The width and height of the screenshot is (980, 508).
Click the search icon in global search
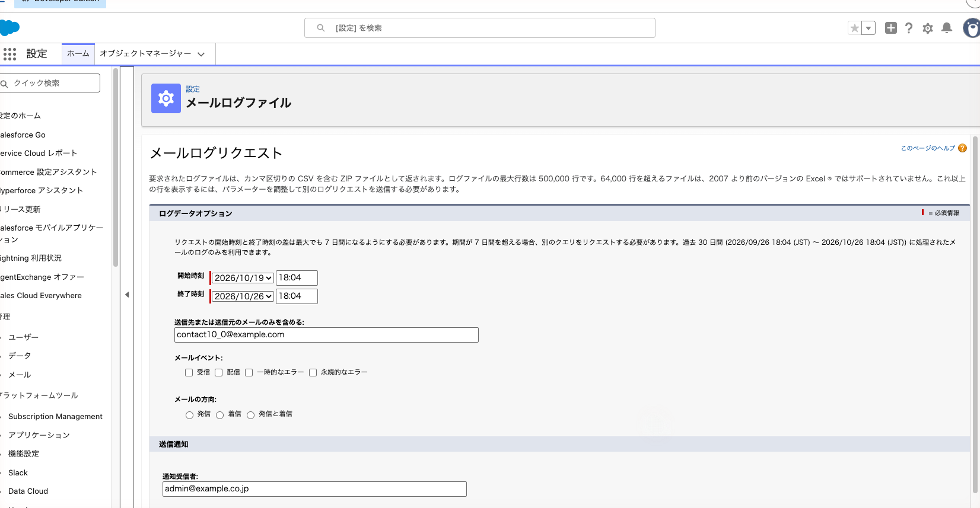(321, 28)
